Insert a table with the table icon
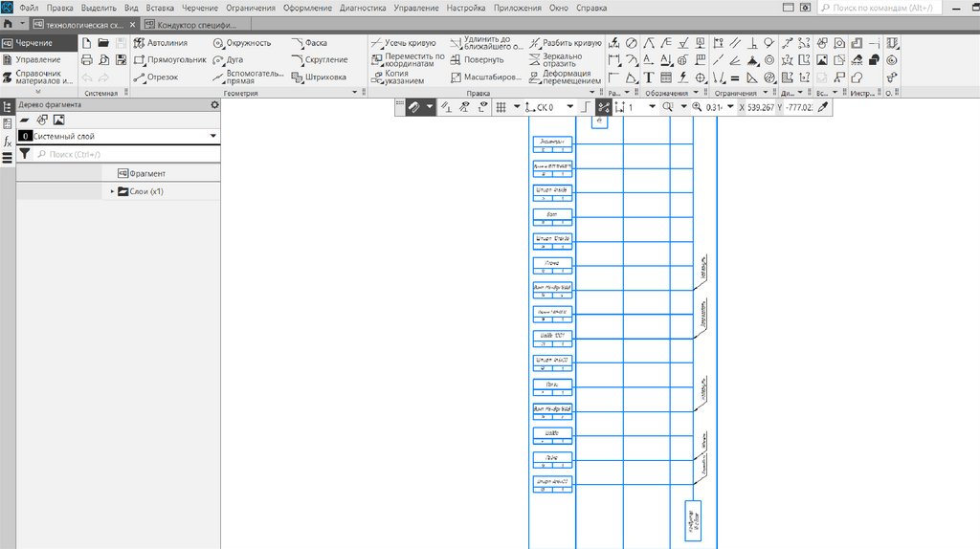980x549 pixels. coord(666,77)
